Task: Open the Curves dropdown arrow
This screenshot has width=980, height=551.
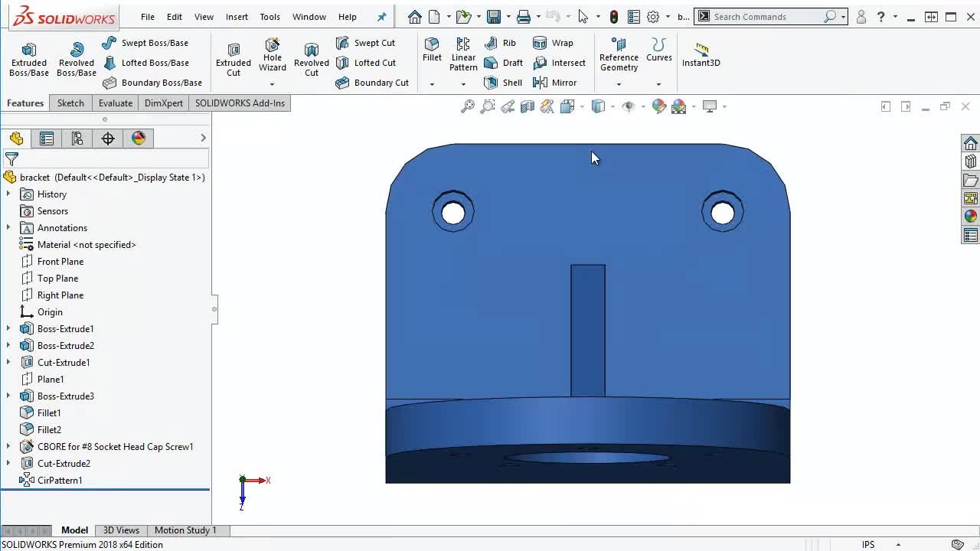Action: 658,84
